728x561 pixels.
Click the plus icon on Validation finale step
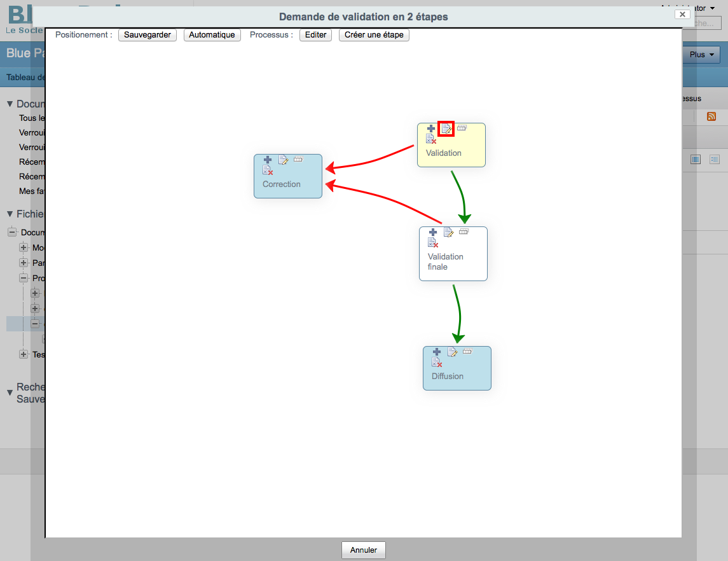pyautogui.click(x=433, y=232)
